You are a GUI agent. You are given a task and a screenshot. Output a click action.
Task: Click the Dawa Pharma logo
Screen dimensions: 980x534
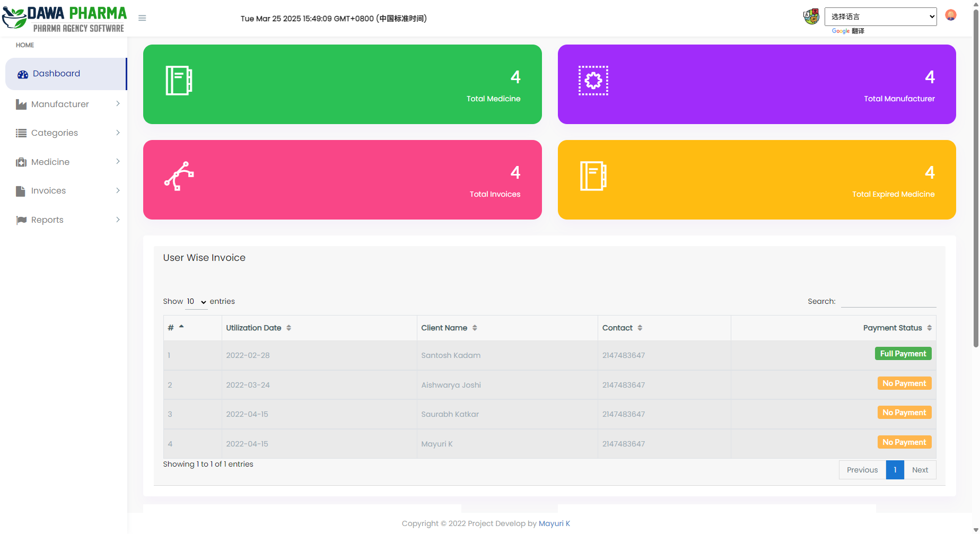tap(64, 19)
